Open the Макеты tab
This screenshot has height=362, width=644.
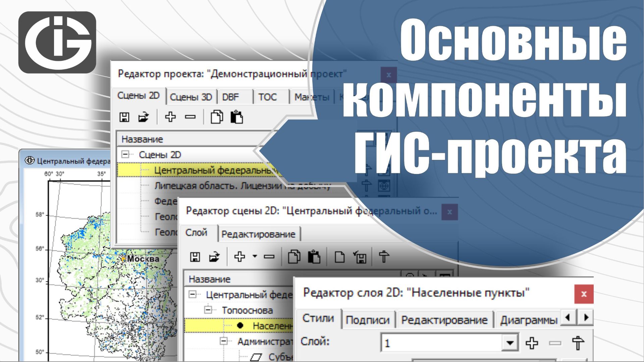point(312,97)
